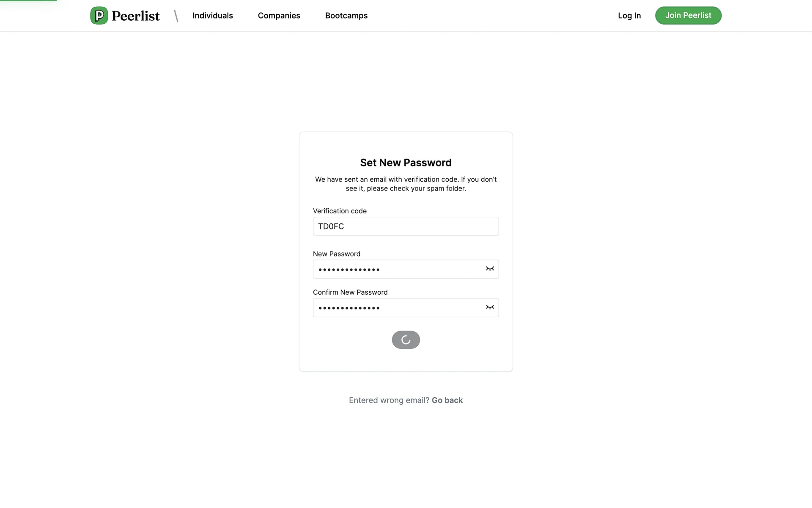
Task: Click the green page loading progress bar
Action: (x=28, y=0)
